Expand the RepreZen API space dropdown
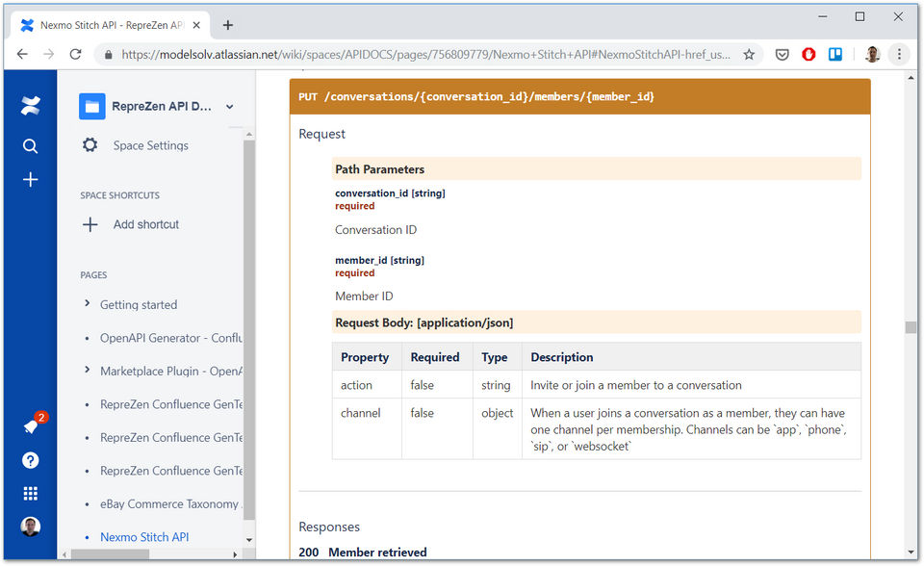The height and width of the screenshot is (566, 924). pos(230,107)
